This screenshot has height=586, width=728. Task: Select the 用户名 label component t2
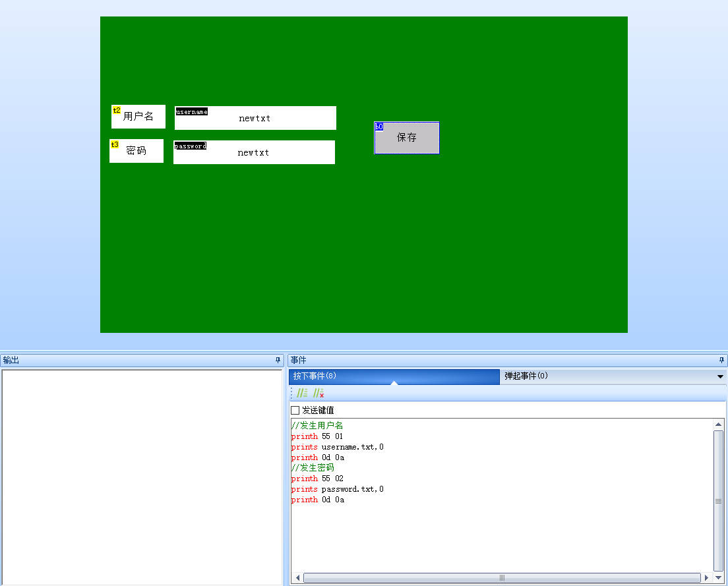point(138,117)
